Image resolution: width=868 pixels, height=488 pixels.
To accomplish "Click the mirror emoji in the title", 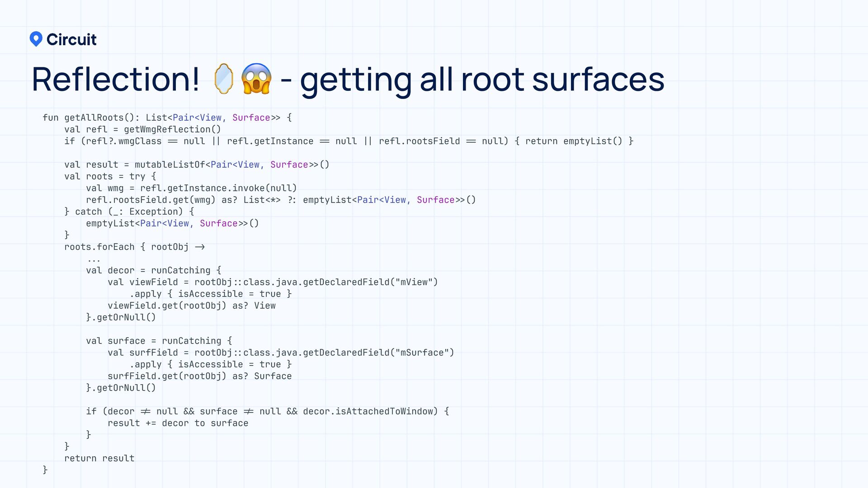I will [x=223, y=79].
